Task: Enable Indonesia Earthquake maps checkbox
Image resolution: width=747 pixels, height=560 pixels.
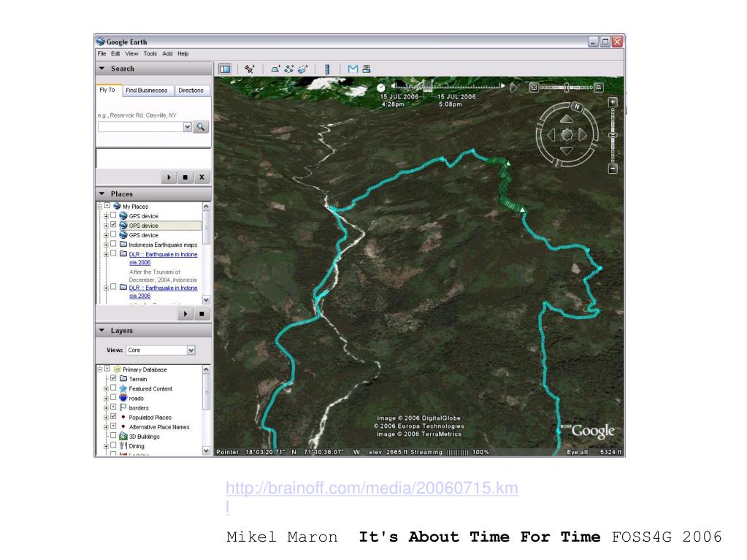Action: tap(113, 244)
